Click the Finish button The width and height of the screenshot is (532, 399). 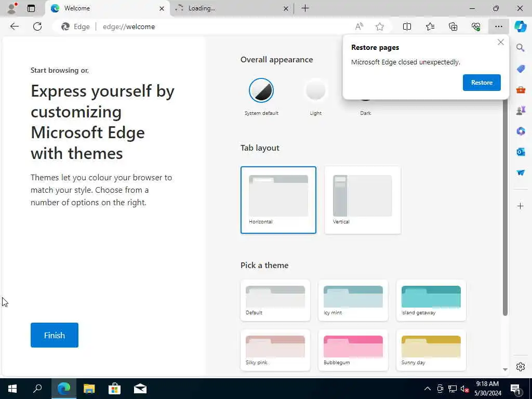tap(54, 335)
